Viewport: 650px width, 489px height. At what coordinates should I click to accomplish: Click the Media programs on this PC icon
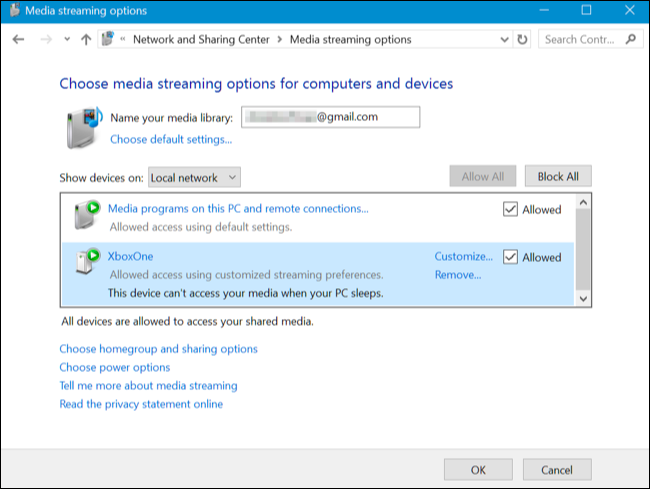click(x=87, y=214)
